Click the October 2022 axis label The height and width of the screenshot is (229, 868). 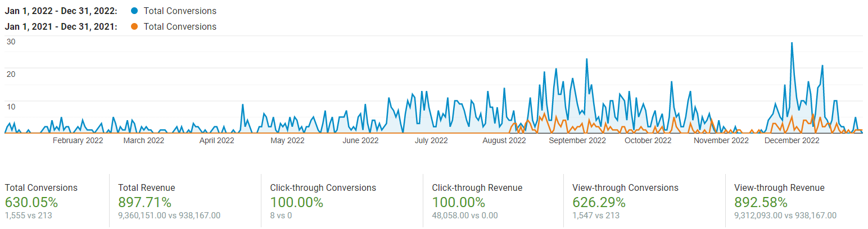coord(648,140)
